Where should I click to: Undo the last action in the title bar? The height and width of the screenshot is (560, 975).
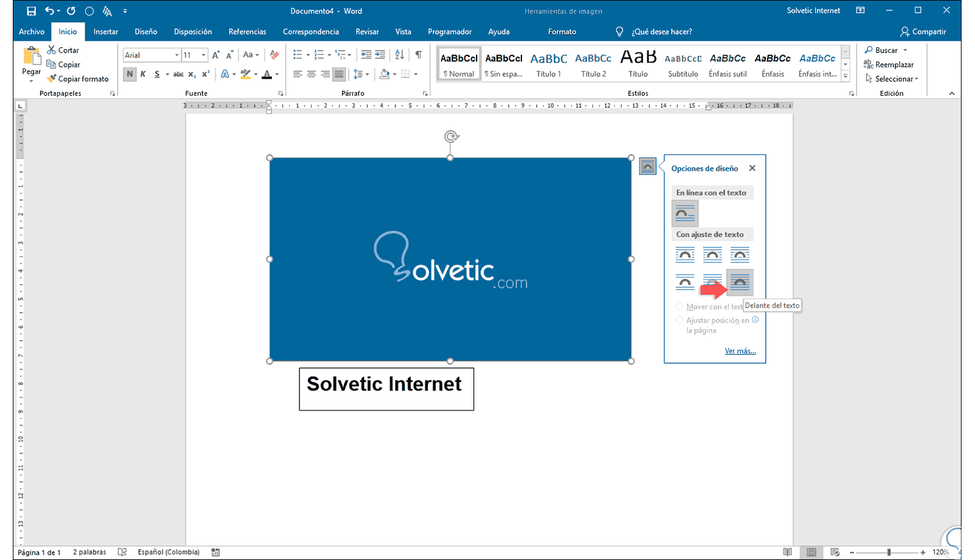tap(49, 11)
